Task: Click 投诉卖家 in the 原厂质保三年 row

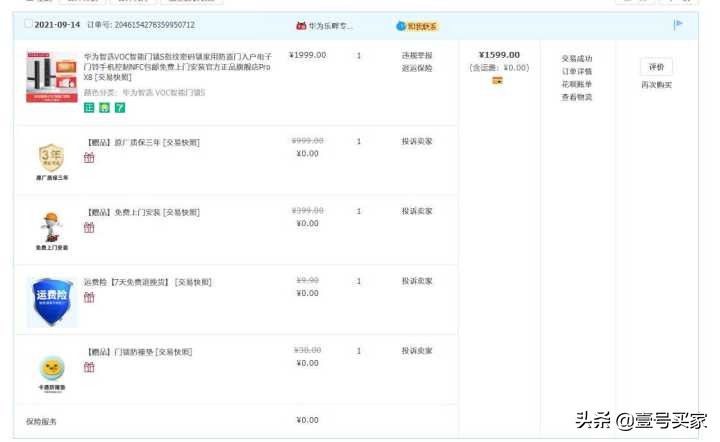Action: coord(417,141)
